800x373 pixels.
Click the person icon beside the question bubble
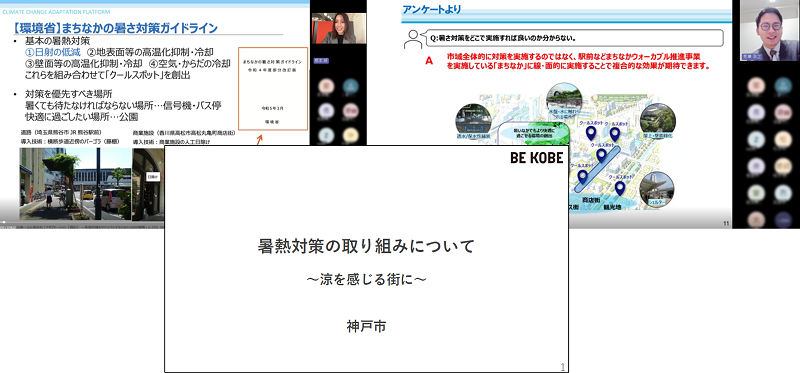[x=412, y=39]
